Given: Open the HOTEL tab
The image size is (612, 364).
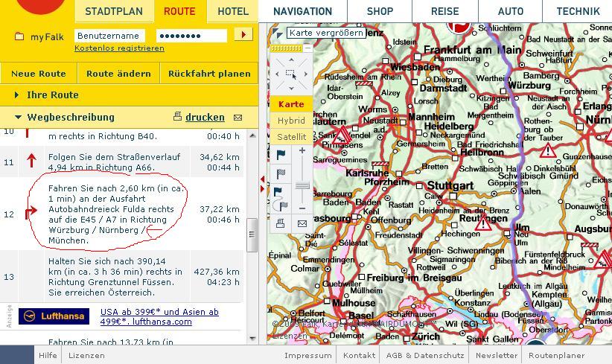Looking at the screenshot, I should pos(233,12).
